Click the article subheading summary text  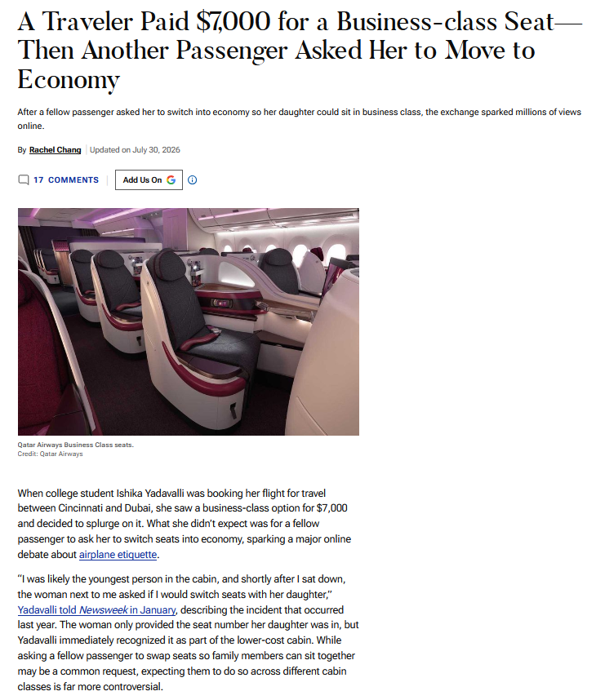point(300,119)
